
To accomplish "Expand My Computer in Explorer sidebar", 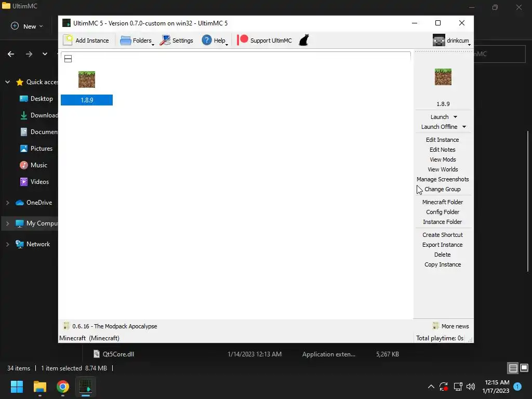I will coord(7,223).
